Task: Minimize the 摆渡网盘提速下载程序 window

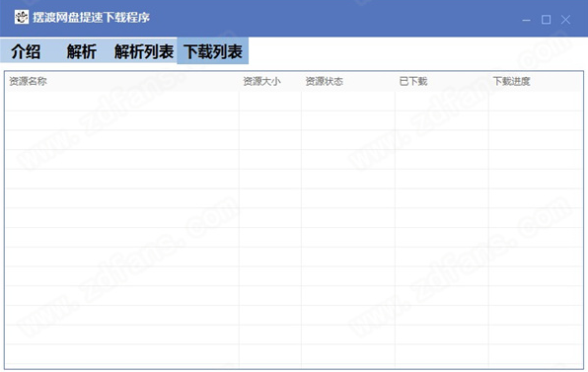Action: (x=526, y=20)
